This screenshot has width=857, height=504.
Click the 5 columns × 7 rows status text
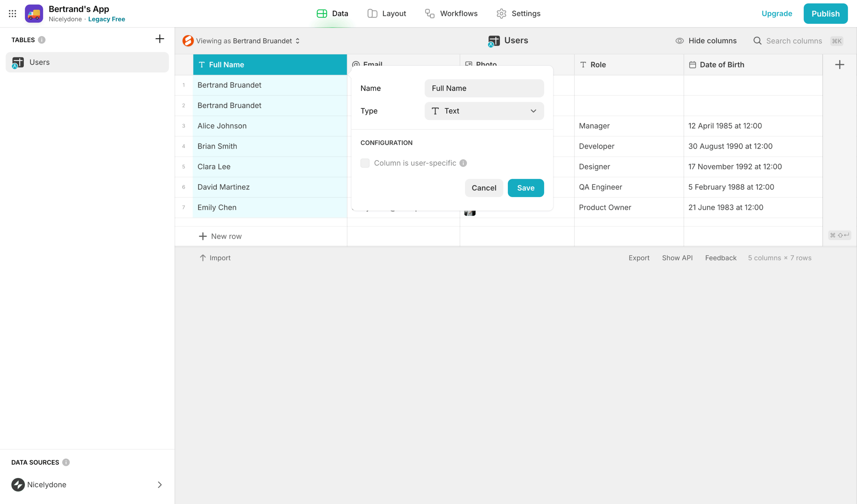[780, 258]
